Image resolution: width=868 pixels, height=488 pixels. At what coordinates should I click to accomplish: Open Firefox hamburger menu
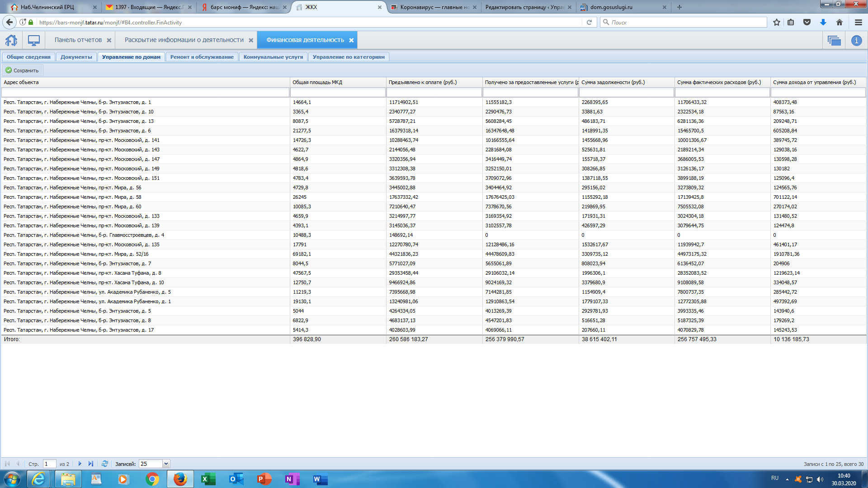859,22
